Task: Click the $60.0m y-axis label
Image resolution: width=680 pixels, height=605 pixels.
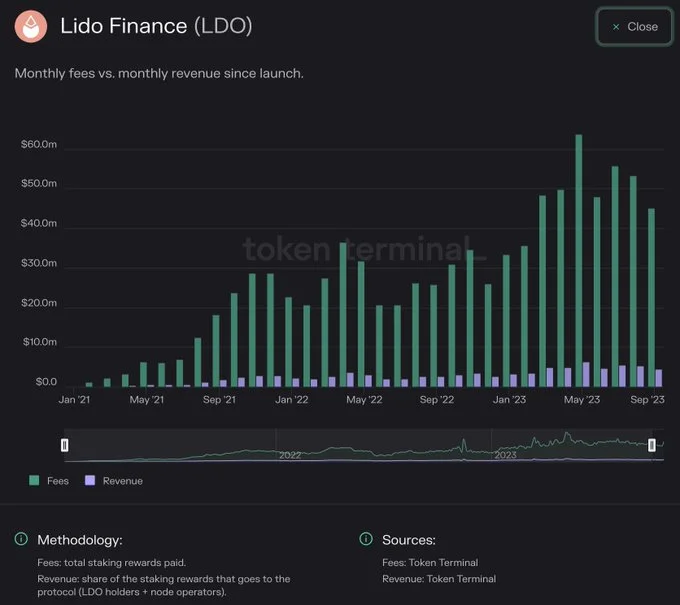Action: [x=39, y=144]
